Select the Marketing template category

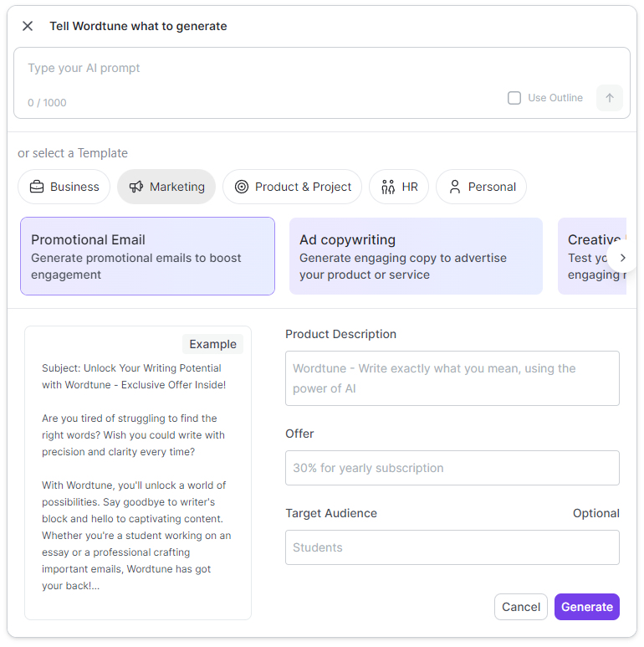click(166, 187)
